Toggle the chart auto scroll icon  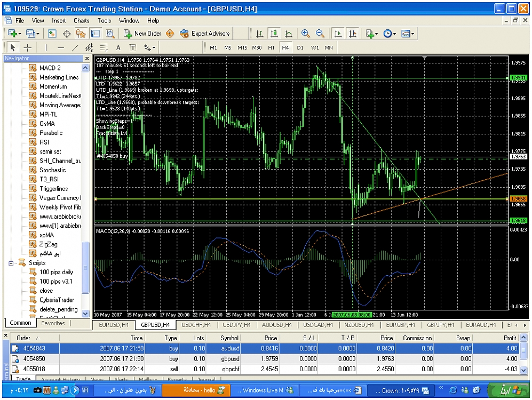point(338,34)
